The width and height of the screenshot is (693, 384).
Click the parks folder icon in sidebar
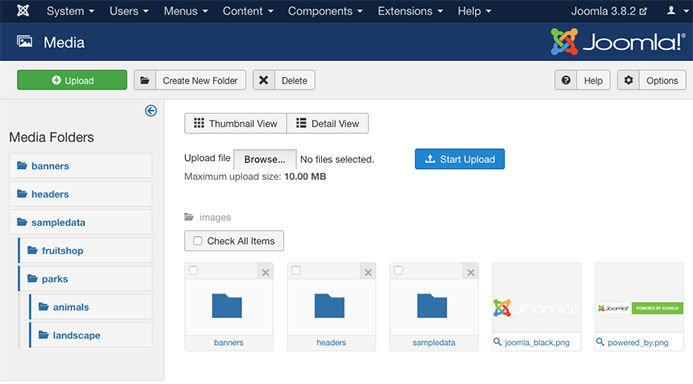(x=33, y=279)
